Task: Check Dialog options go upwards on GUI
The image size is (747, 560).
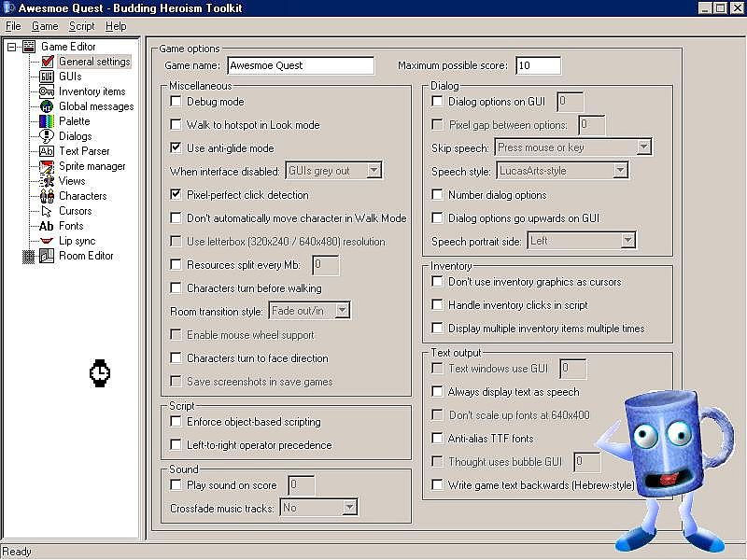Action: pos(437,218)
